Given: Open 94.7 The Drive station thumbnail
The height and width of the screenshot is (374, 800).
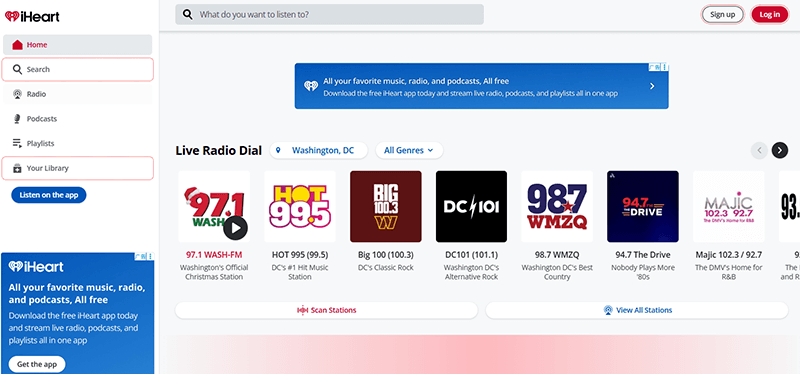Looking at the screenshot, I should click(643, 206).
